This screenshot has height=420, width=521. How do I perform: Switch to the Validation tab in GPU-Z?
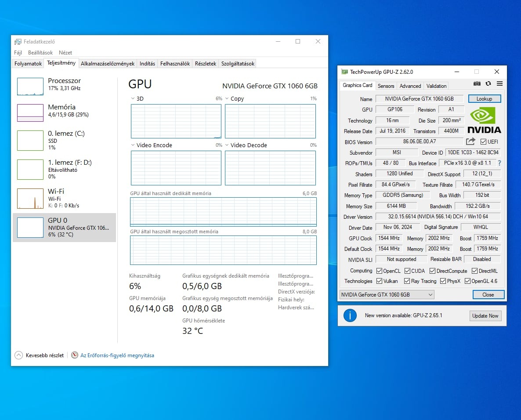(x=436, y=86)
